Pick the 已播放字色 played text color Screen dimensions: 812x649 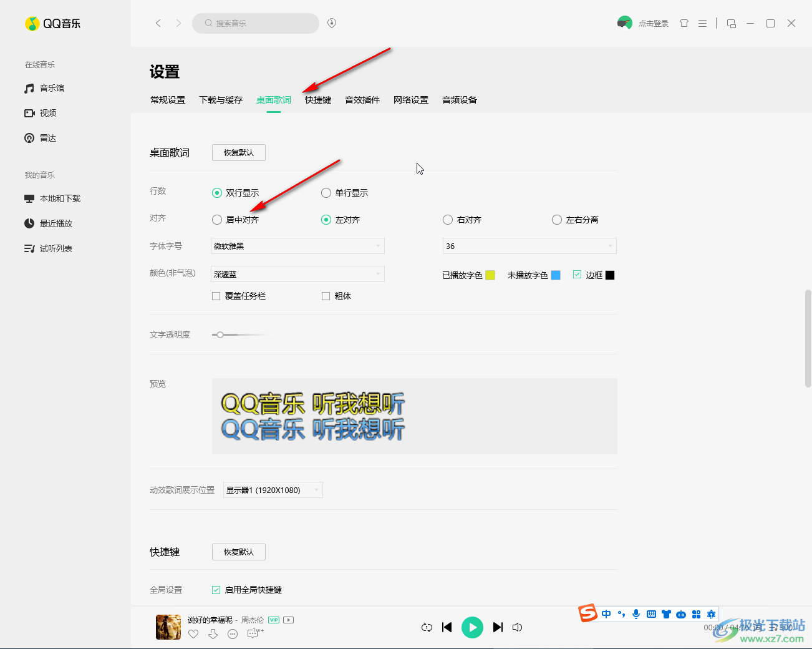490,275
